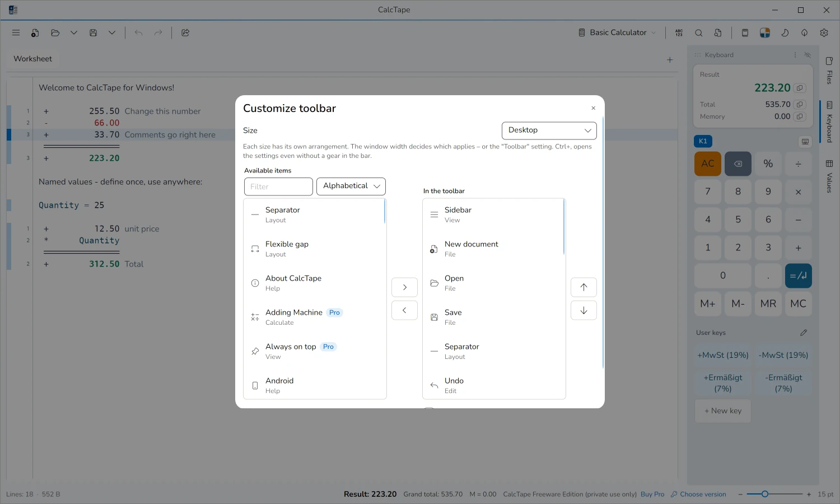Click the equals/enter key on the keypad
This screenshot has width=840, height=504.
[798, 276]
